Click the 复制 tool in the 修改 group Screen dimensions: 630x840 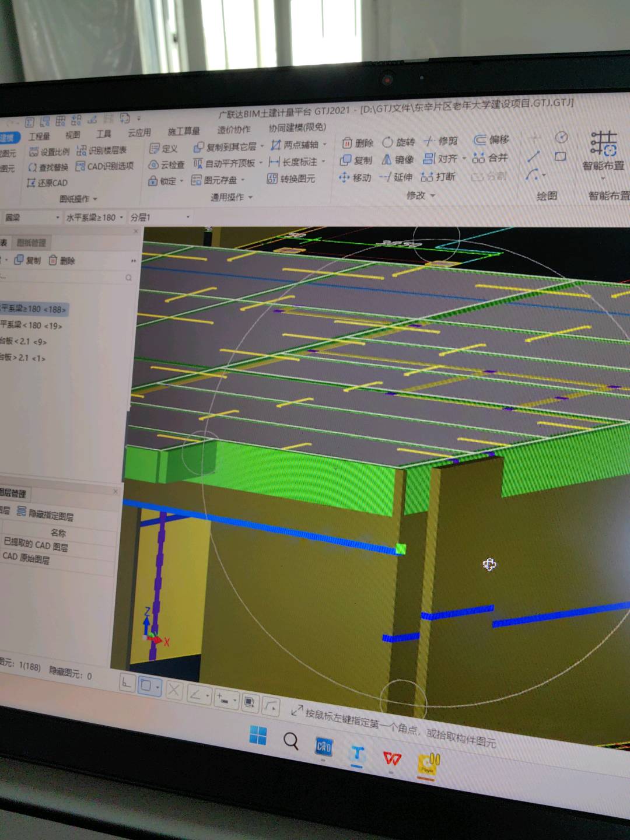tap(356, 160)
